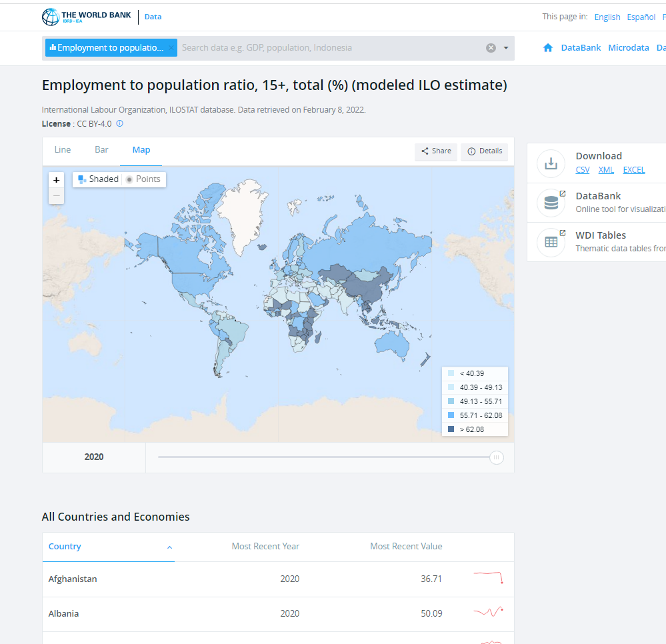Click the year slider handle

click(496, 457)
